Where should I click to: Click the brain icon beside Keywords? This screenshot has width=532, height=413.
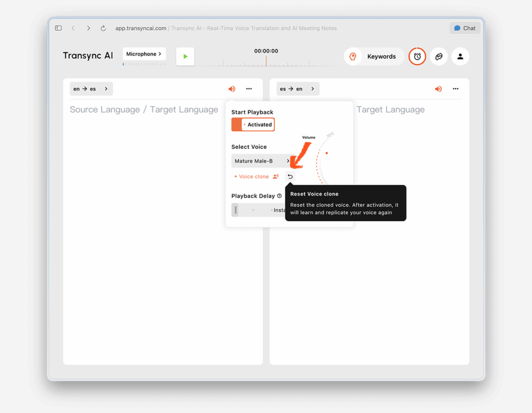pyautogui.click(x=353, y=56)
